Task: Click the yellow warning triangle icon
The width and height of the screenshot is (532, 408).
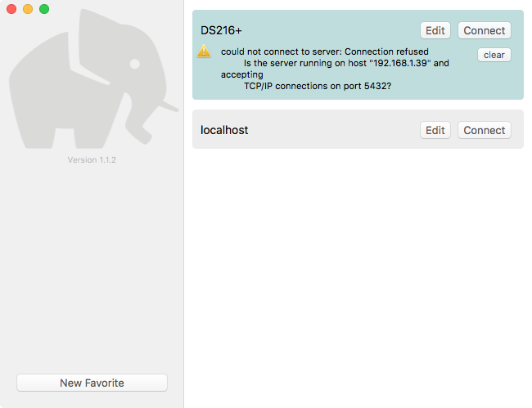Action: [204, 52]
